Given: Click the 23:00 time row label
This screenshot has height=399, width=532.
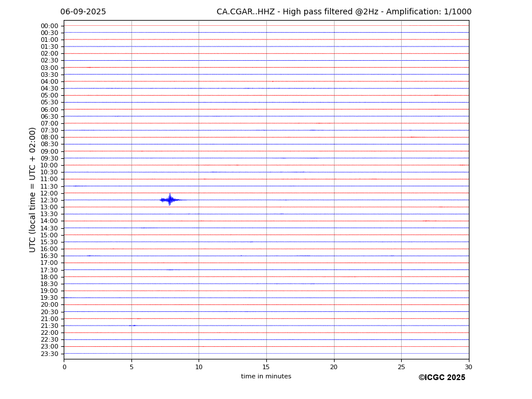Looking at the screenshot, I should (x=49, y=347).
